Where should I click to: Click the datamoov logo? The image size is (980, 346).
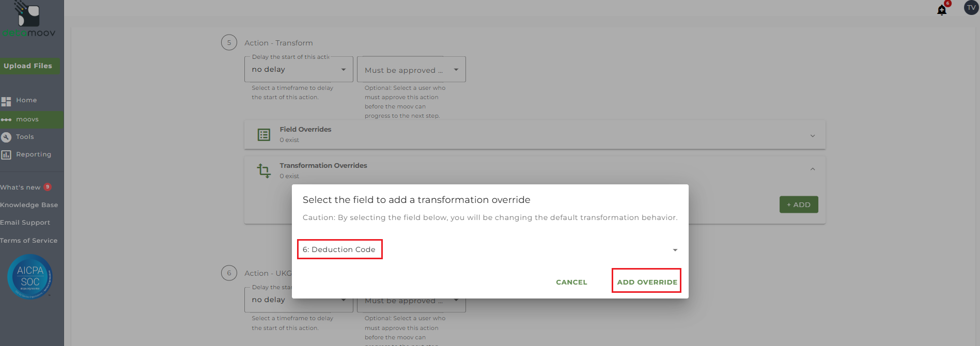(x=28, y=19)
